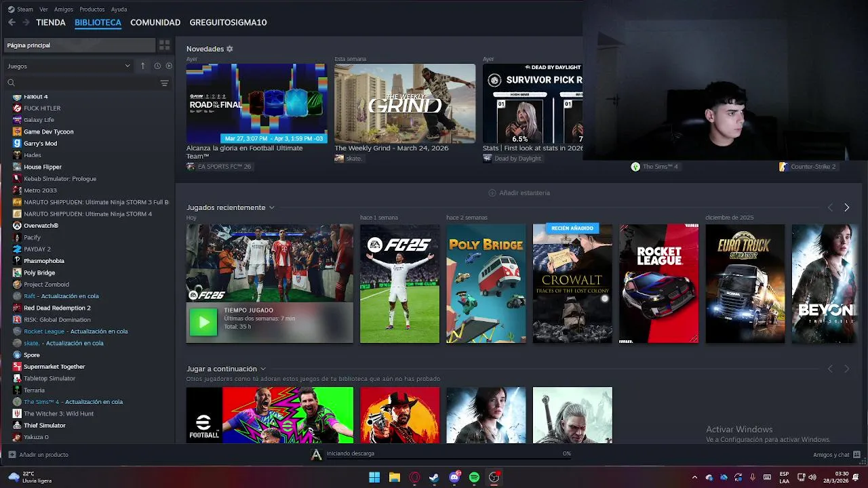Viewport: 868px width, 488px height.
Task: Select The Witcher 3: Wild Hunt entry
Action: click(58, 413)
